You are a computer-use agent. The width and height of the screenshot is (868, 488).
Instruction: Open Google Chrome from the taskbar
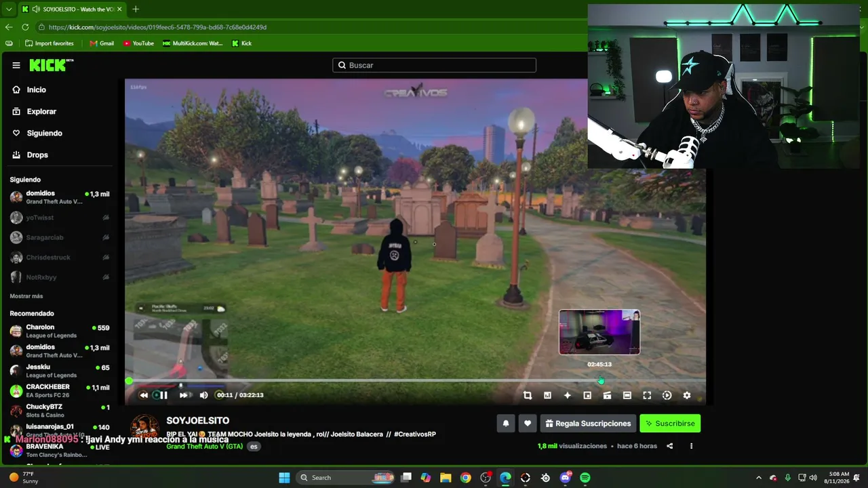click(x=465, y=478)
